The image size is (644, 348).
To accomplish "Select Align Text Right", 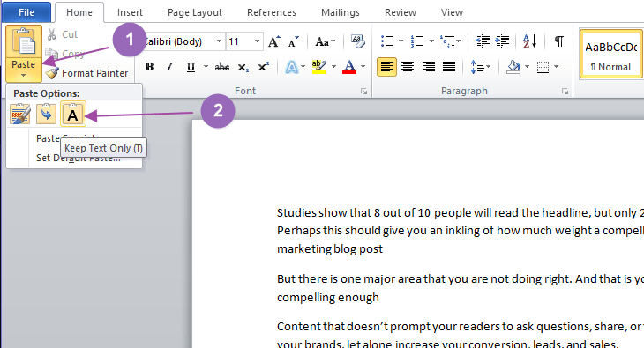I will pos(429,67).
